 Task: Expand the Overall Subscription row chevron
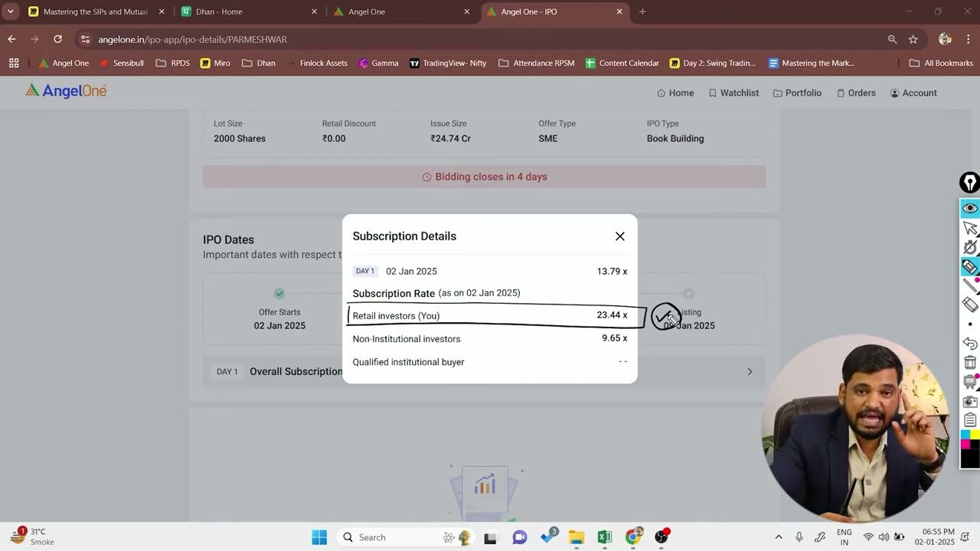pos(750,372)
